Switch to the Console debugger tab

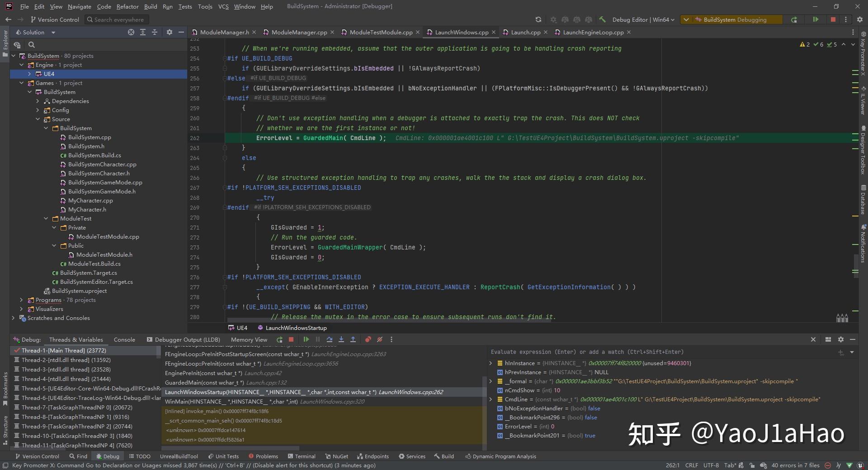click(x=124, y=339)
